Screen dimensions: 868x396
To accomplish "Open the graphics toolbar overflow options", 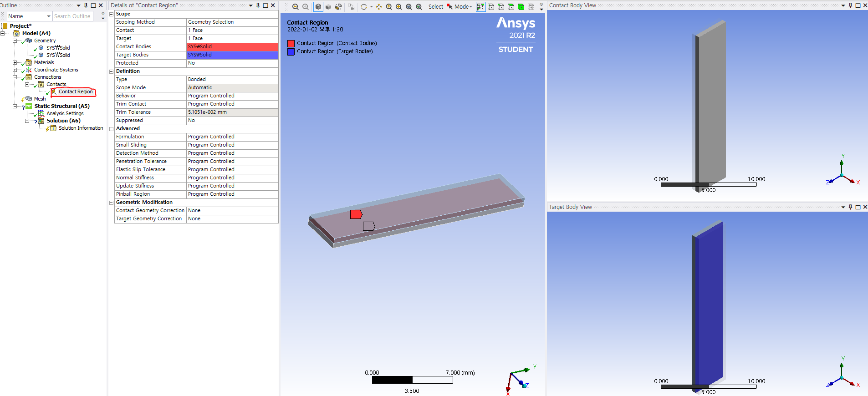I will point(541,6).
